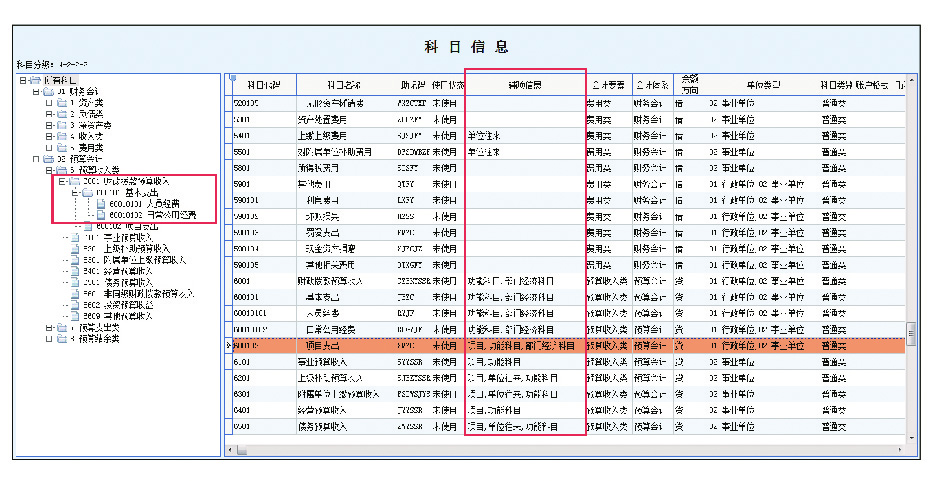Screen dimensions: 939x481
Task: Click the folder icon of 600101 基本支出
Action: coord(87,192)
